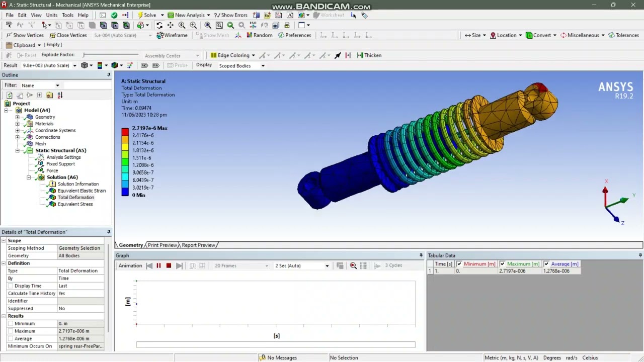Click refresh icon in Outline toolbar
644x362 pixels.
click(9, 95)
